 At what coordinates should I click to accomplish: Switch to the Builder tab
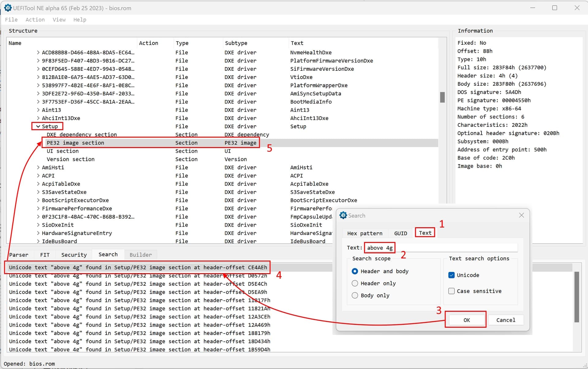(141, 254)
